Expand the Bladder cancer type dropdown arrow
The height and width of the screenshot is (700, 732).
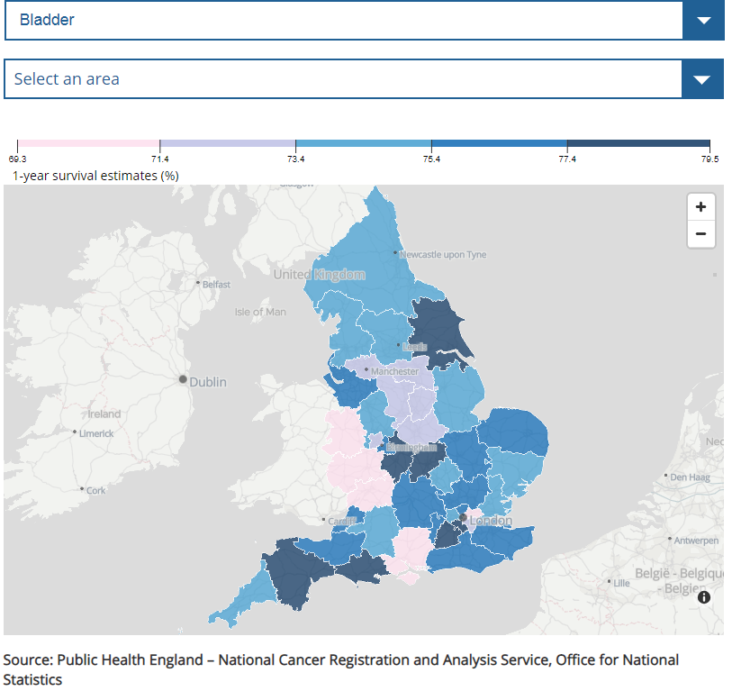point(703,21)
